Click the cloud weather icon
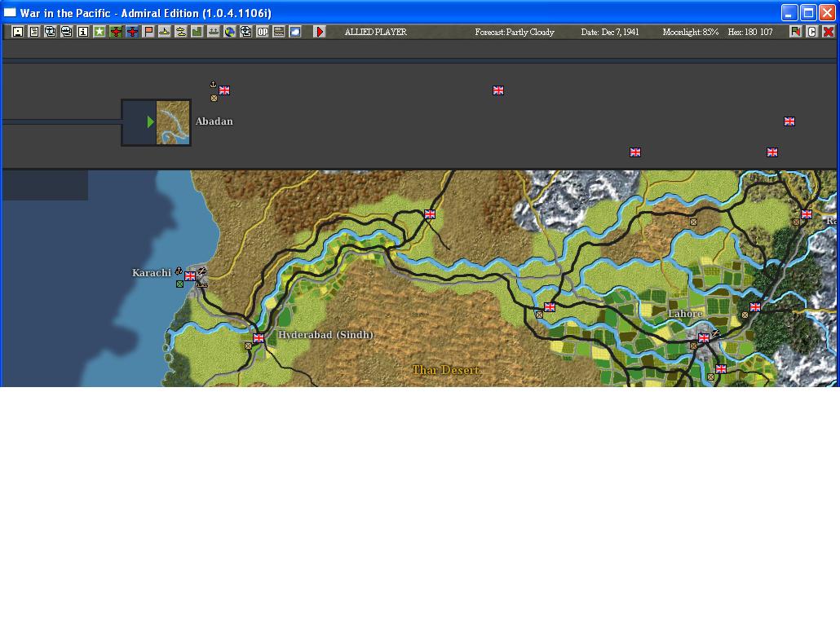 [x=295, y=32]
